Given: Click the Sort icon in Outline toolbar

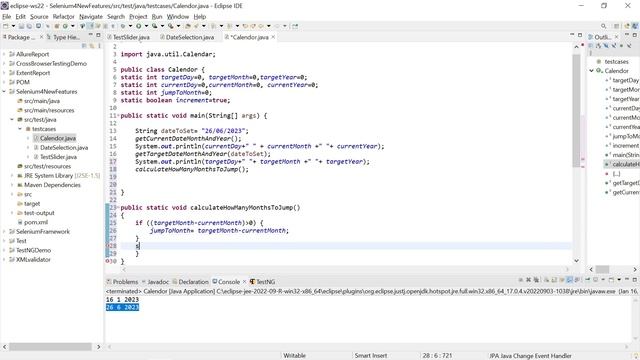Looking at the screenshot, I should click(598, 46).
